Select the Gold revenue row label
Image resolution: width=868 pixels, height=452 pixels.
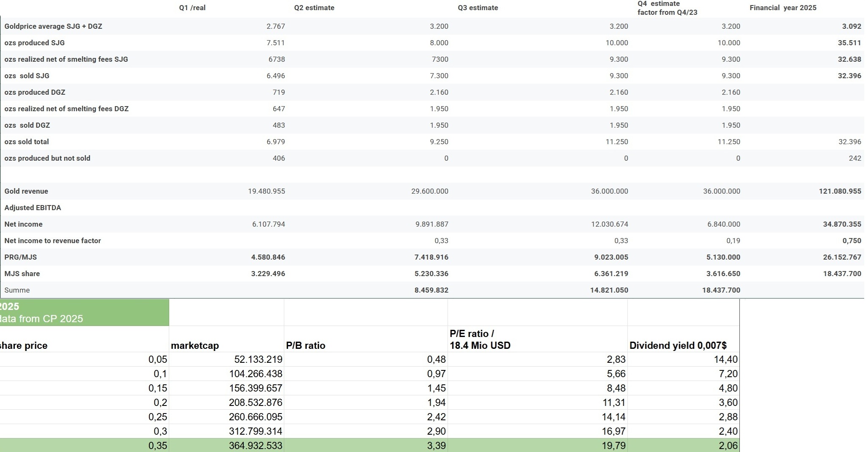pos(26,191)
